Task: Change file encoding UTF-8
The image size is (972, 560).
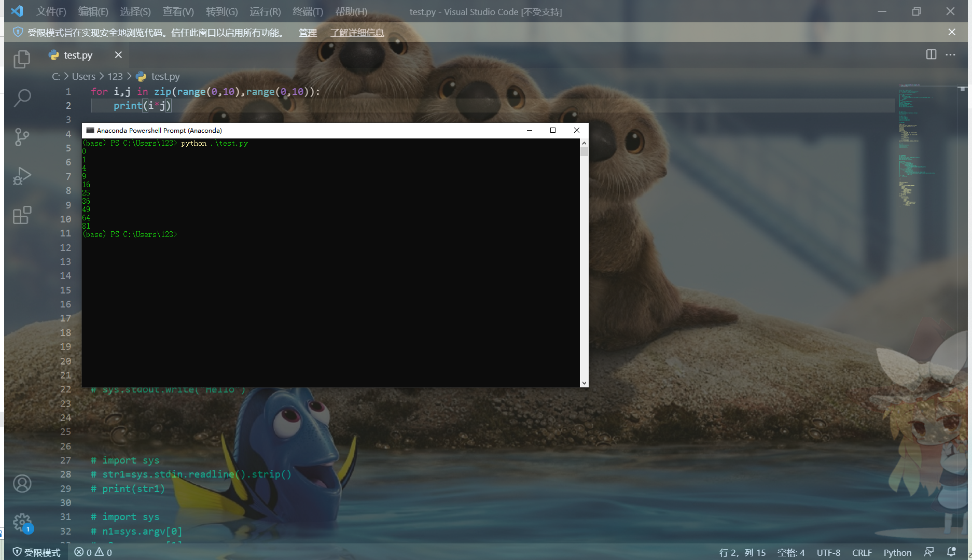Action: pos(828,553)
